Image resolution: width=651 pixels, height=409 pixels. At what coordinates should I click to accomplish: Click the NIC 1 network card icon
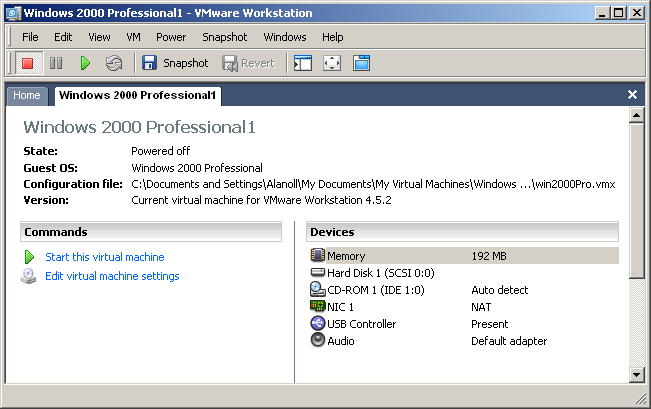318,306
